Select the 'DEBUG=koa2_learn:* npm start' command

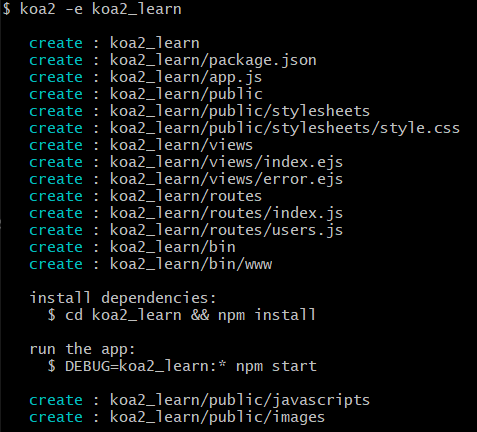coord(191,366)
